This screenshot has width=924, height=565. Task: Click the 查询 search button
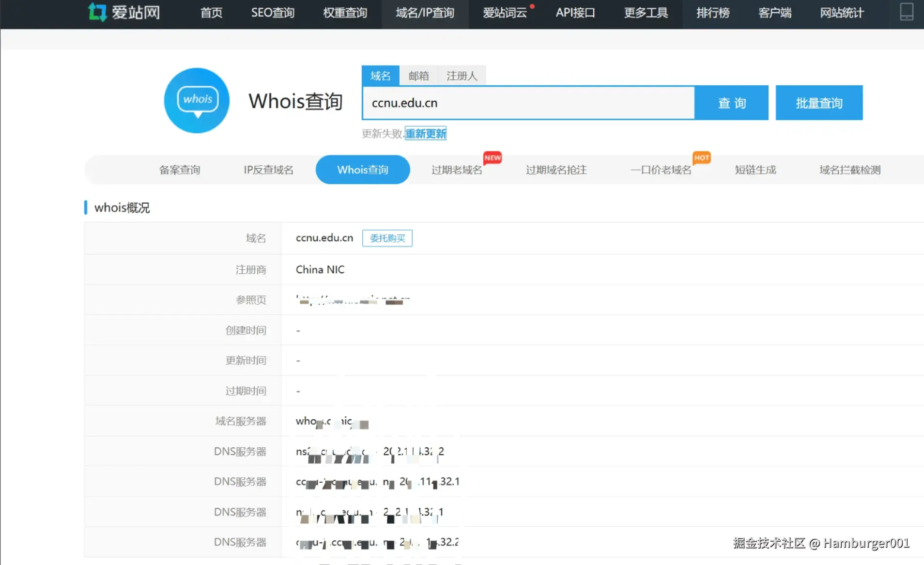click(732, 103)
